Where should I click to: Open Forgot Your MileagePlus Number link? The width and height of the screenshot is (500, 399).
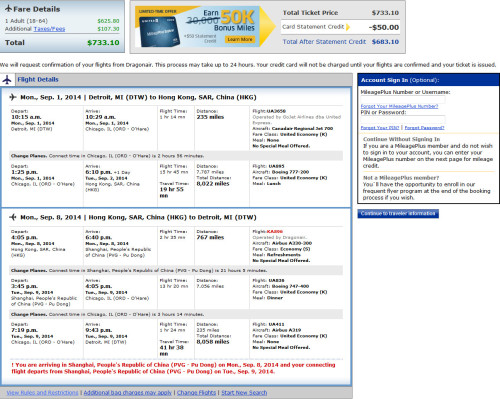pos(399,106)
